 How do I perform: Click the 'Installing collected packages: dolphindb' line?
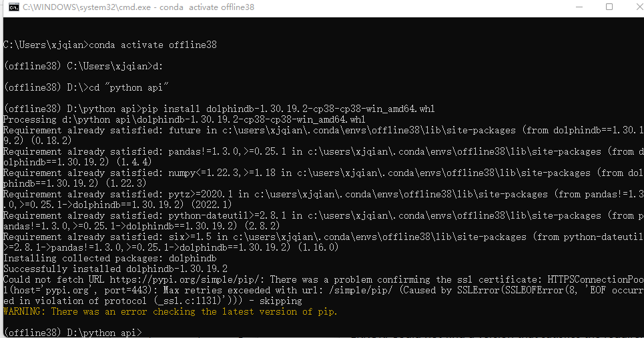click(110, 259)
